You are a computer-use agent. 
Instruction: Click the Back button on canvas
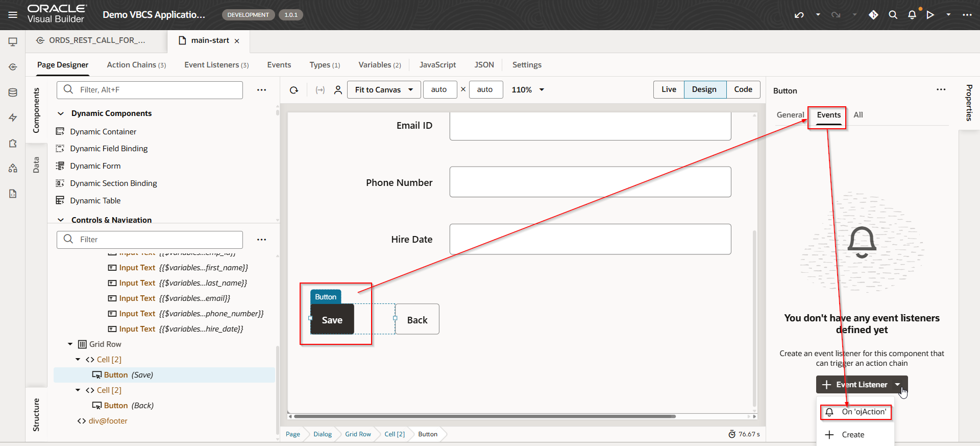click(x=417, y=320)
